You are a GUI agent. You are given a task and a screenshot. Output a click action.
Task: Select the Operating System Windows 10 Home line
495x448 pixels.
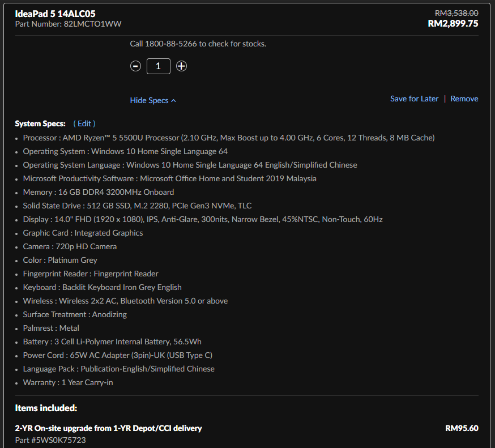125,152
